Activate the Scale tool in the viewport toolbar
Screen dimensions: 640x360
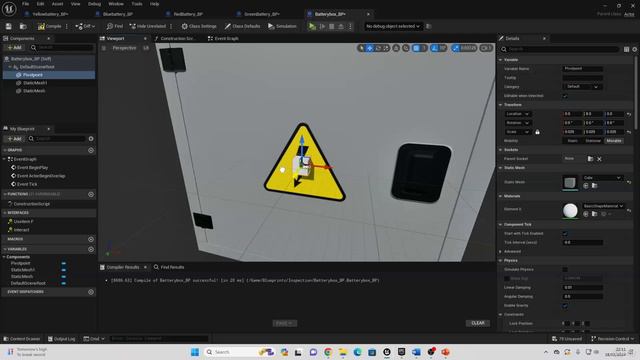click(x=386, y=48)
